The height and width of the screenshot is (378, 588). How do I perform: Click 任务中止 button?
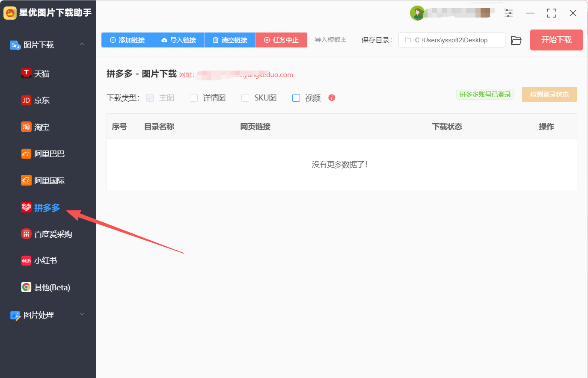click(x=282, y=40)
